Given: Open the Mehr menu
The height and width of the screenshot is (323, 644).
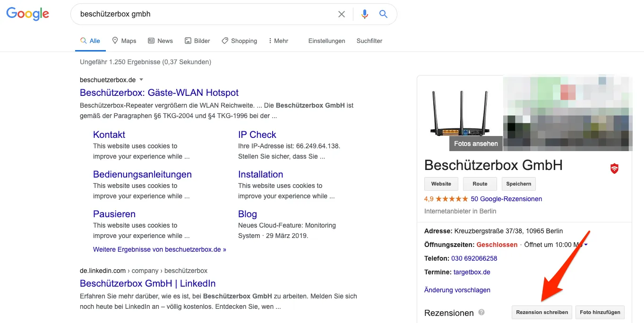Looking at the screenshot, I should (278, 41).
